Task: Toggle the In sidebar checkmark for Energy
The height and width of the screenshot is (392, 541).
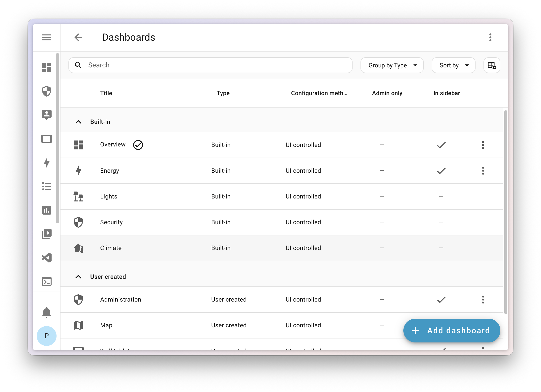Action: coord(441,170)
